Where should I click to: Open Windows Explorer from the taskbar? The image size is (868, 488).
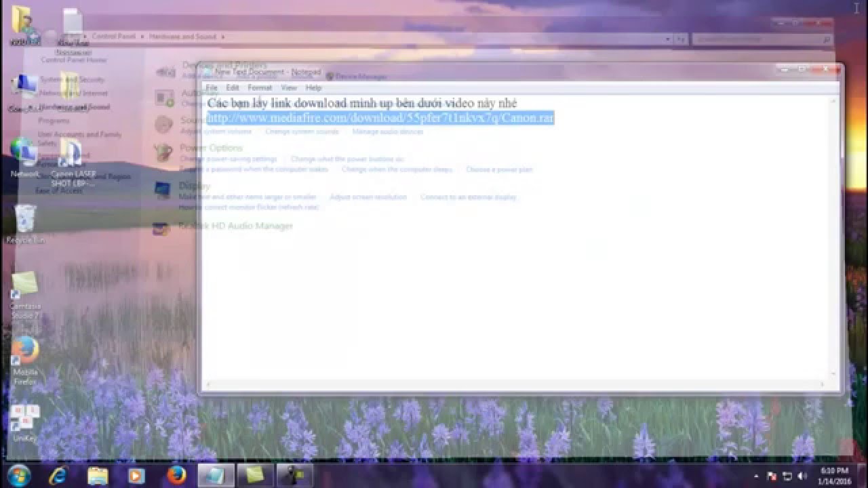pyautogui.click(x=98, y=476)
